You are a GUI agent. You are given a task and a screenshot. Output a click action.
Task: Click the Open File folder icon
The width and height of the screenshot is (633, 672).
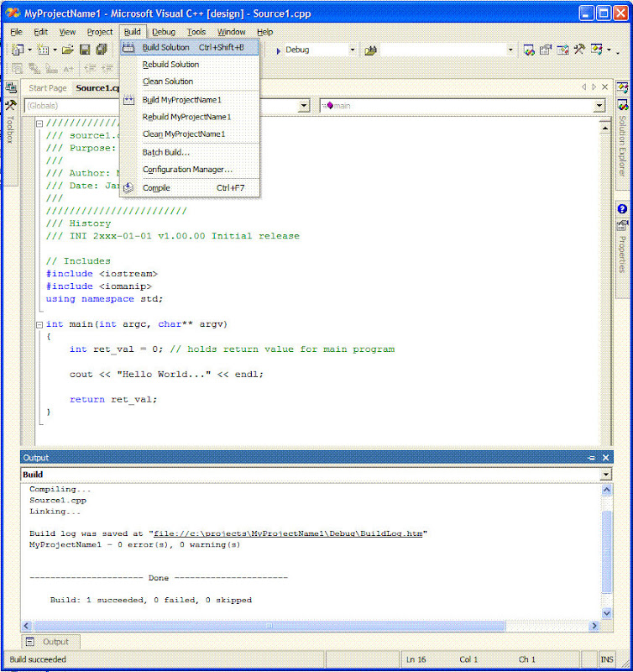[x=68, y=50]
